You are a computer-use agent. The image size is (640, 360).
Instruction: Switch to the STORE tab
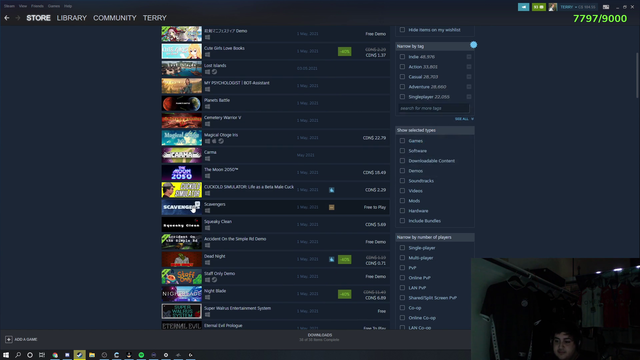pyautogui.click(x=38, y=18)
